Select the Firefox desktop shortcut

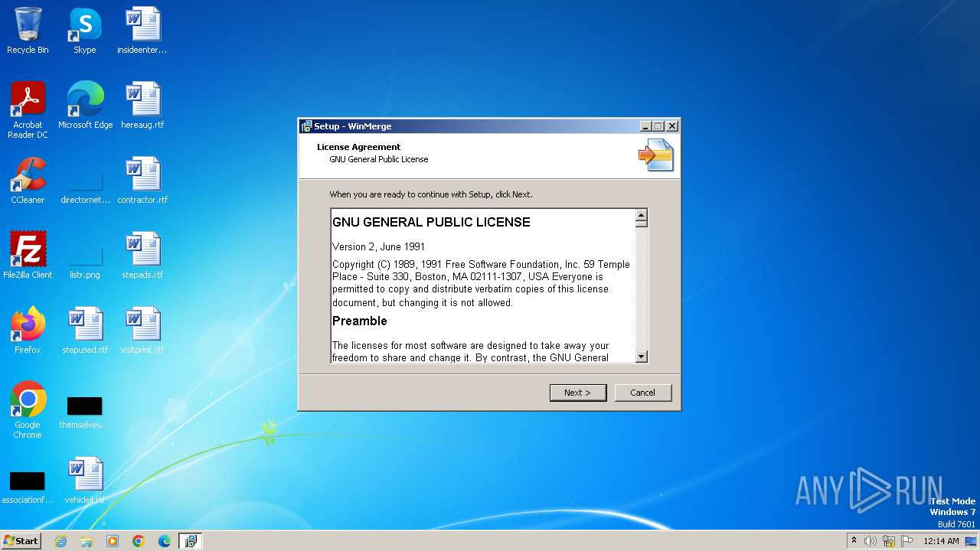coord(28,331)
